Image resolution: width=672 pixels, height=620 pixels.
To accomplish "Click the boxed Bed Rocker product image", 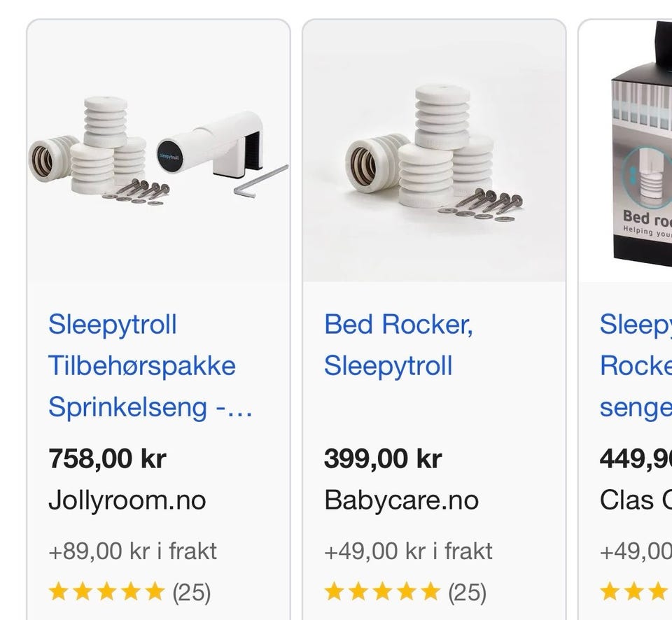I will coord(640,150).
